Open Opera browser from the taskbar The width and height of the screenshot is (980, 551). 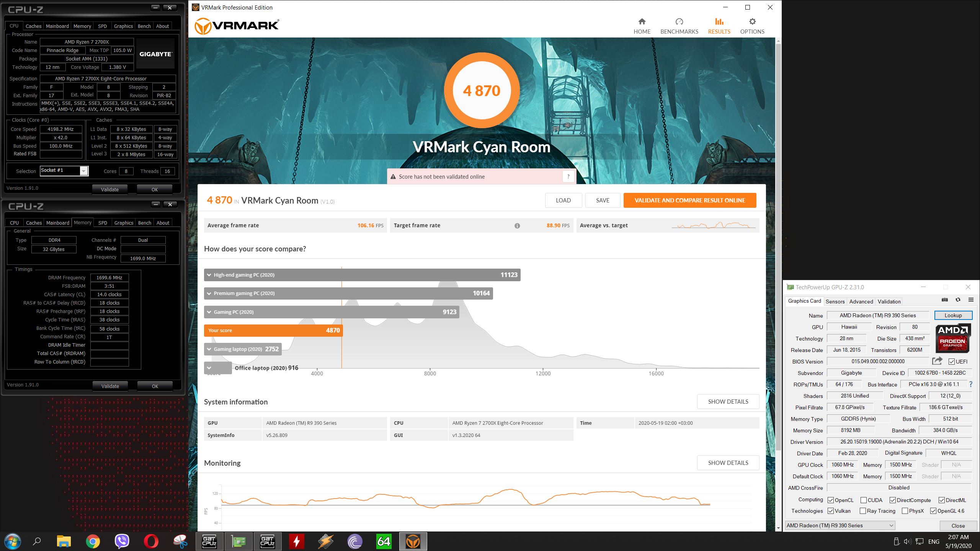click(151, 541)
